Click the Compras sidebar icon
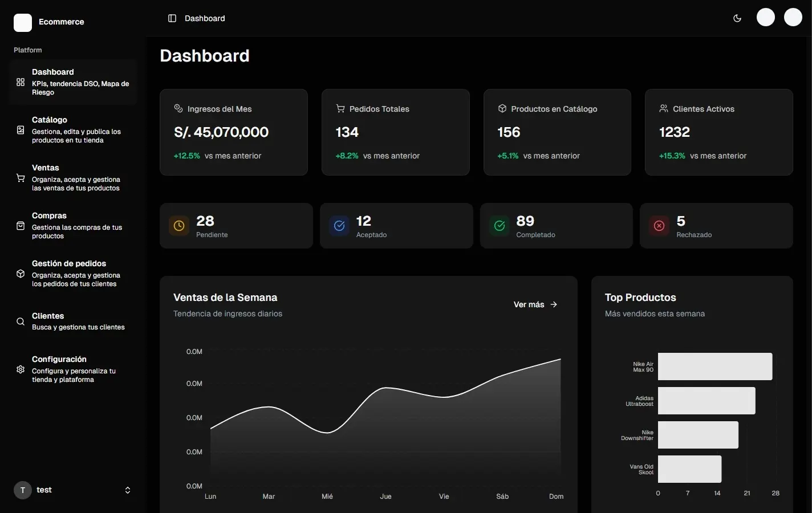 coord(20,226)
